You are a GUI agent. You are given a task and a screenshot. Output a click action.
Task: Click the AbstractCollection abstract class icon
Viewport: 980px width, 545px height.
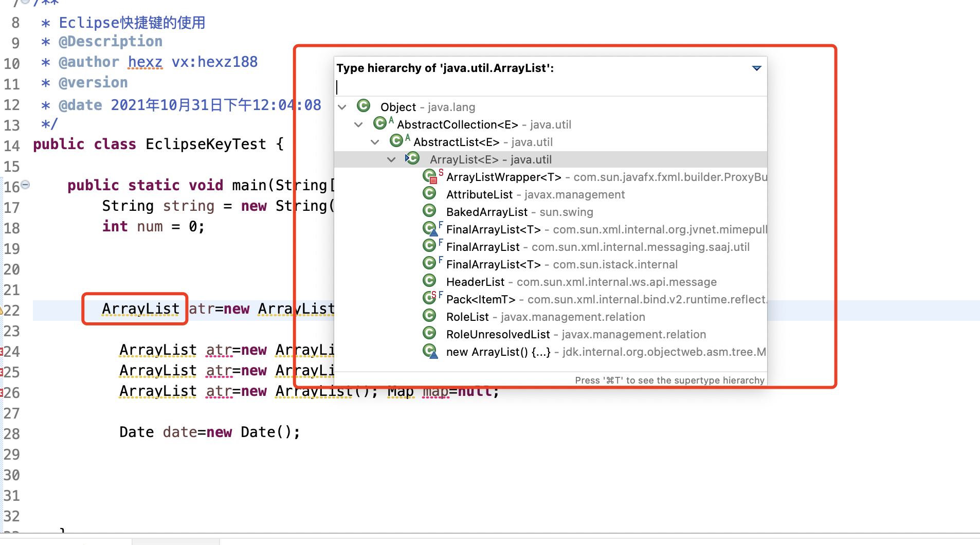pyautogui.click(x=380, y=123)
